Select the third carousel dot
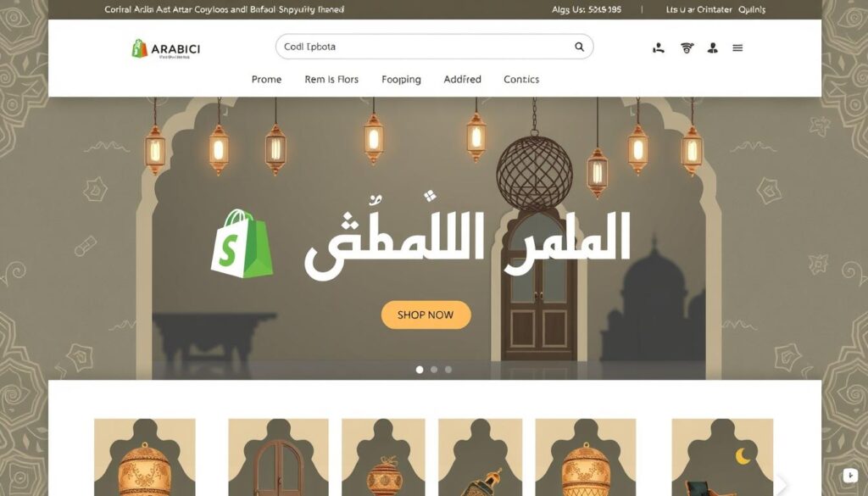Screen dimensions: 868x496 point(448,369)
